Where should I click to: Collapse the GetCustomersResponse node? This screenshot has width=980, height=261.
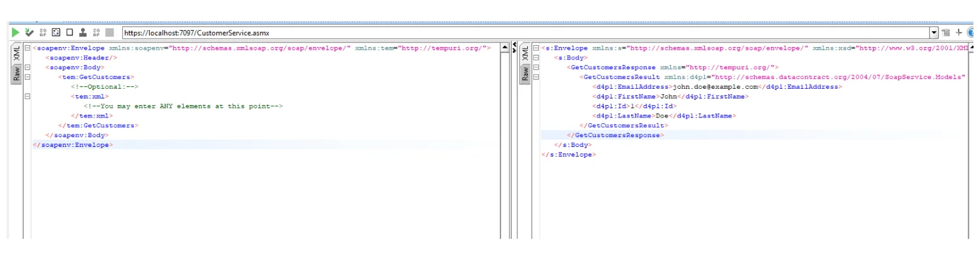tap(536, 67)
